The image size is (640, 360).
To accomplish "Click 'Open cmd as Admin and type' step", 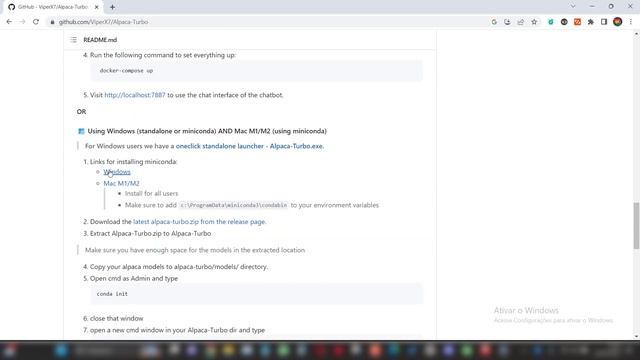I will click(134, 278).
